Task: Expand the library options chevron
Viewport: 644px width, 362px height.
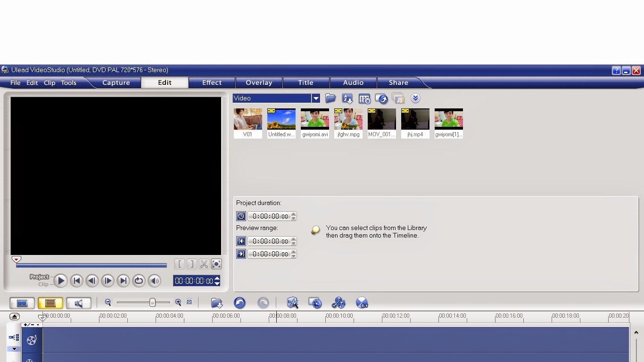Action: [x=415, y=98]
